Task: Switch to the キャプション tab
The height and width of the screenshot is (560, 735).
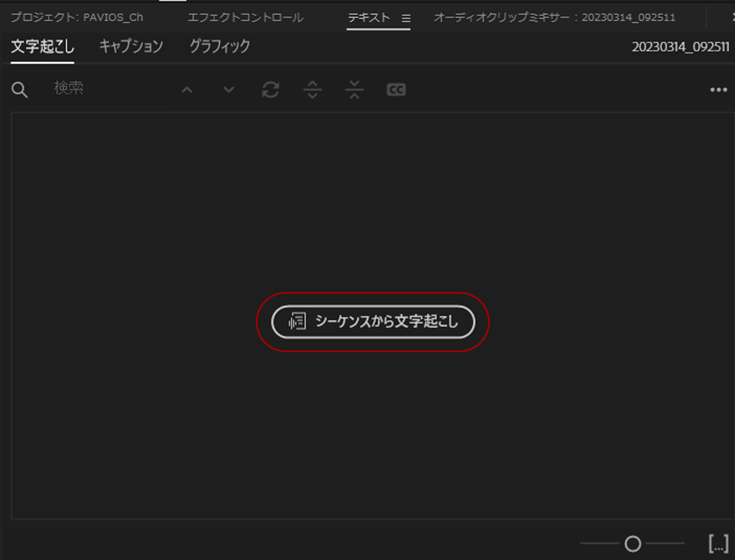Action: tap(130, 47)
